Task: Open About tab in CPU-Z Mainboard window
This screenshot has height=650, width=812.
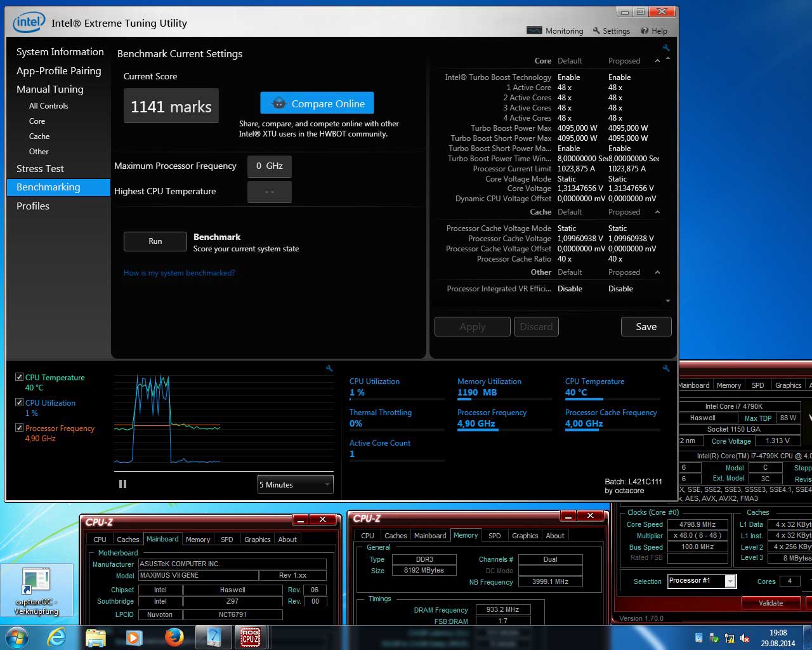Action: [x=287, y=540]
